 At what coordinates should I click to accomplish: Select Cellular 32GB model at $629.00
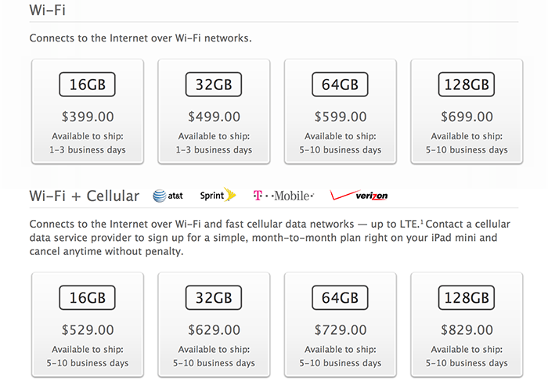tap(214, 325)
